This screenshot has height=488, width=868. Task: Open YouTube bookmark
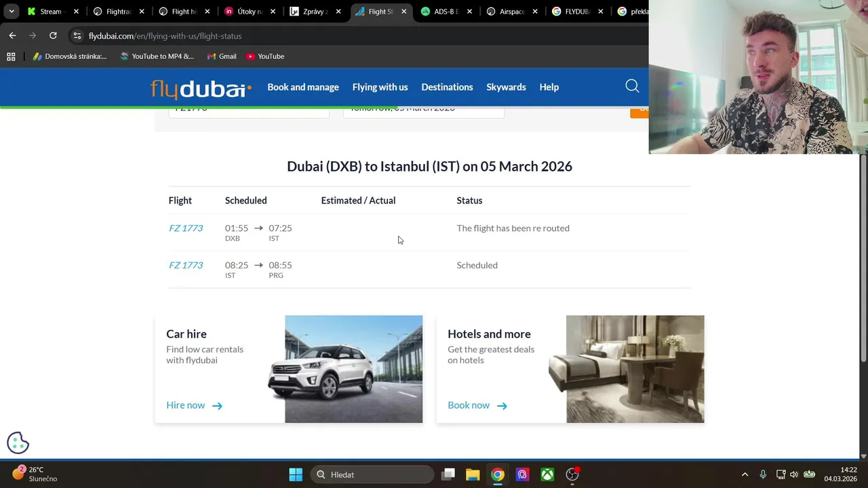pyautogui.click(x=265, y=56)
